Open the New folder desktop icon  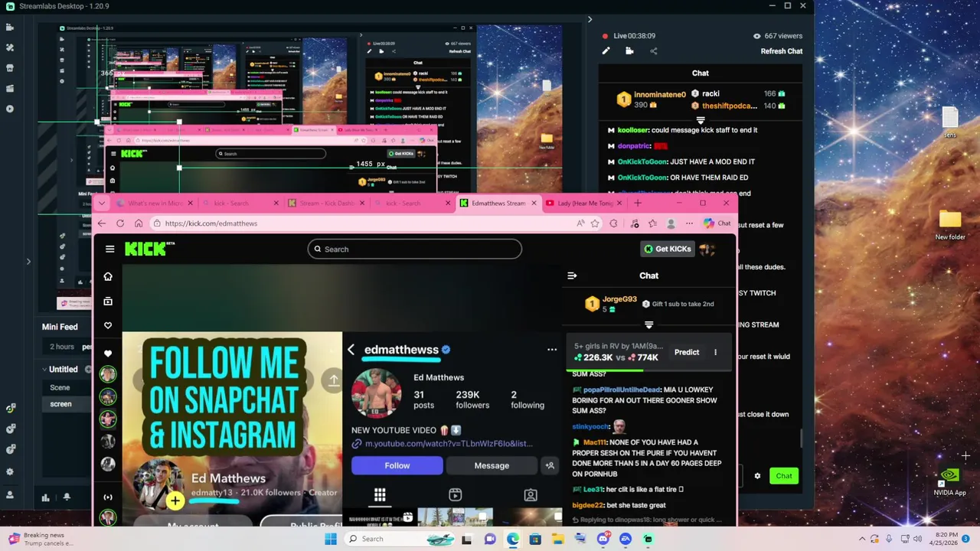(950, 226)
